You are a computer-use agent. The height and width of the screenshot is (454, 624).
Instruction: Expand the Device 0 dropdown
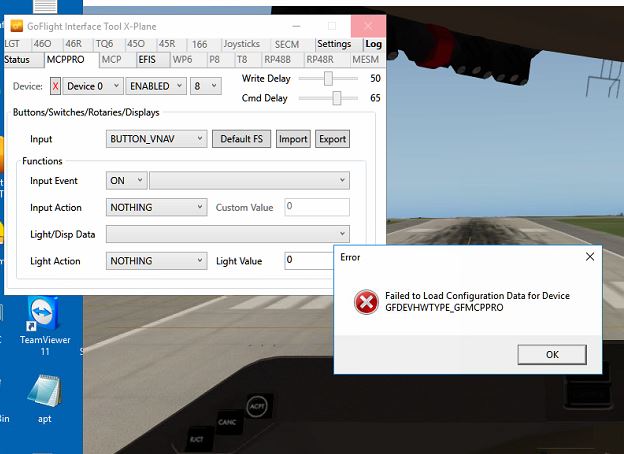(93, 86)
